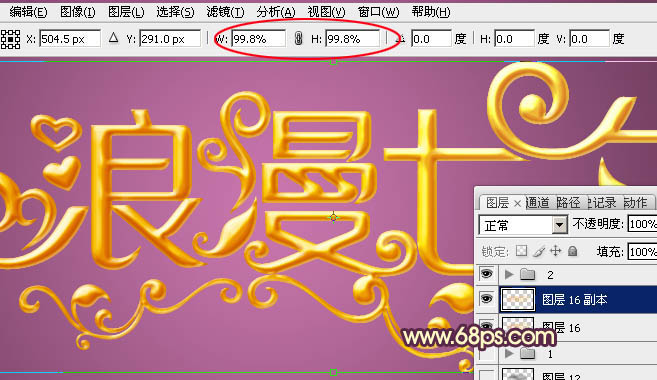This screenshot has height=380, width=657.
Task: Toggle lock all padlock icon
Action: tap(572, 251)
